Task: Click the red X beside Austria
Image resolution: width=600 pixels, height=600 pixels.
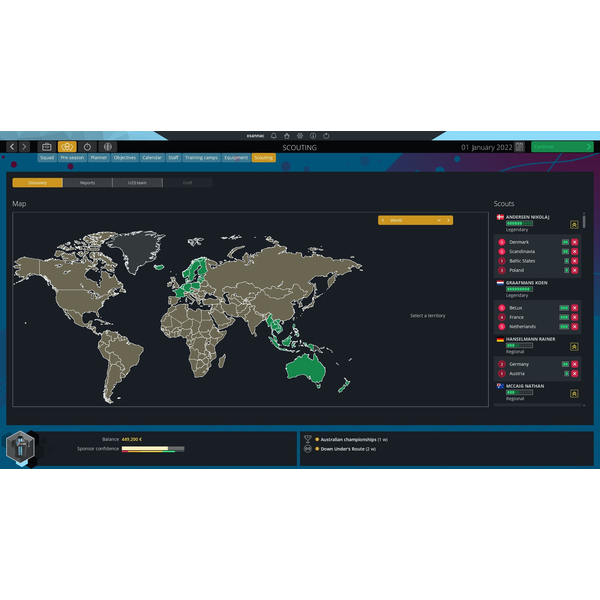Action: coord(575,373)
